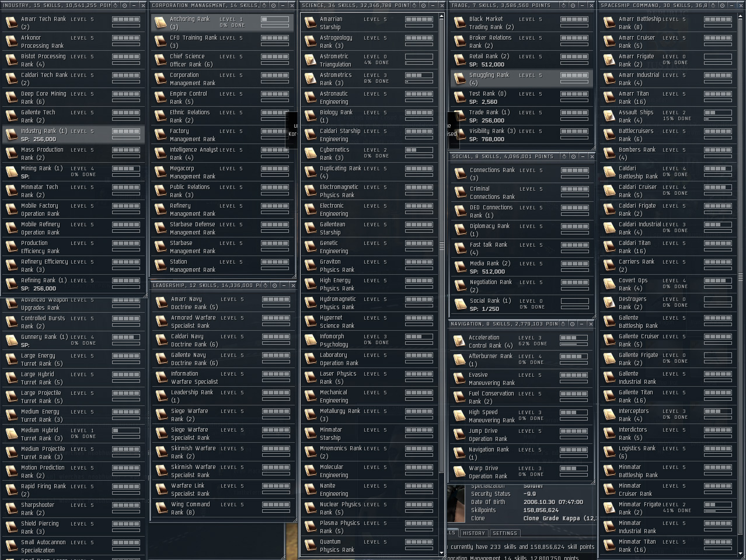Select the Assault Ships Rank (4) book icon
The image size is (746, 560).
pos(609,116)
